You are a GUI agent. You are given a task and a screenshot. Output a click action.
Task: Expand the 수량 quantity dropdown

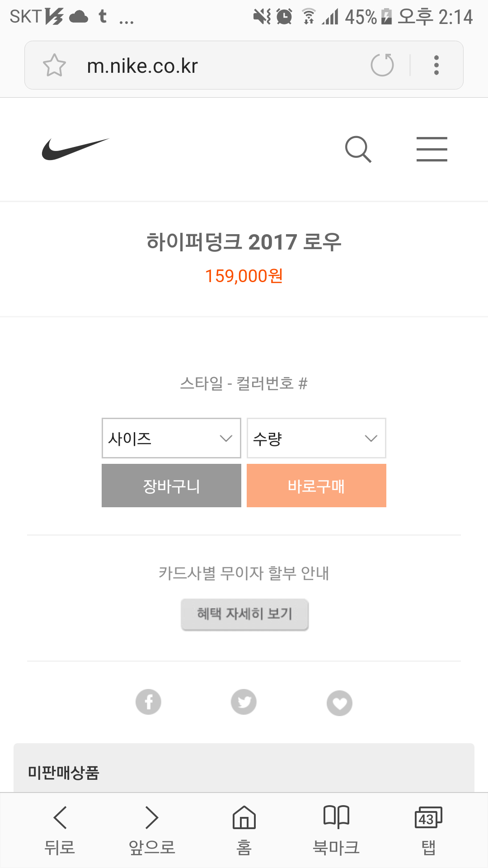coord(316,438)
